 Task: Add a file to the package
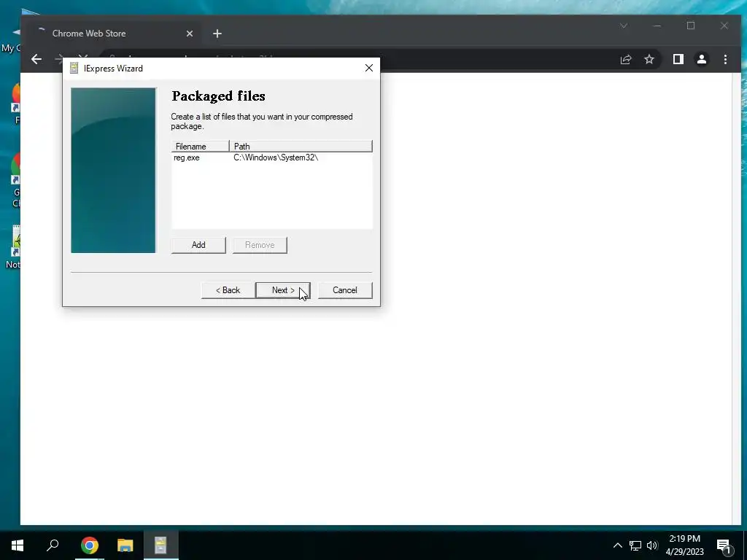point(198,245)
